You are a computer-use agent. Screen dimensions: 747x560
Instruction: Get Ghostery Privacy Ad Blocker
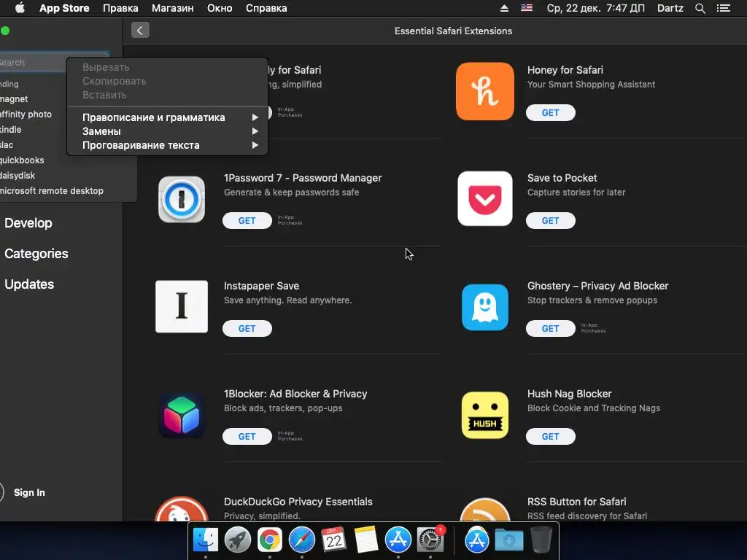(x=550, y=329)
